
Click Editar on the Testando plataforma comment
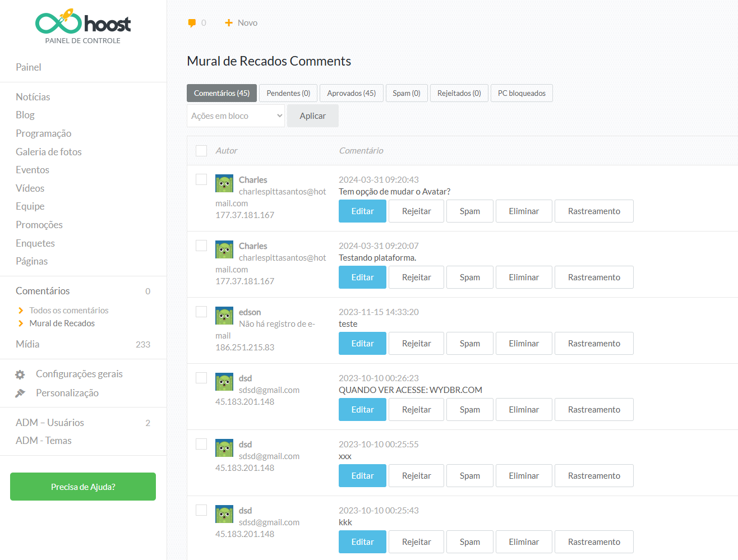(x=362, y=277)
